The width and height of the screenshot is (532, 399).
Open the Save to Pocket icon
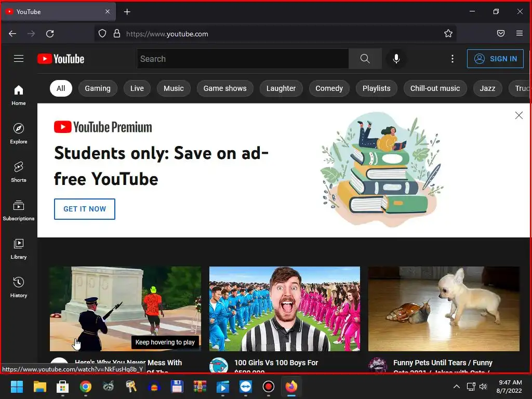(501, 33)
